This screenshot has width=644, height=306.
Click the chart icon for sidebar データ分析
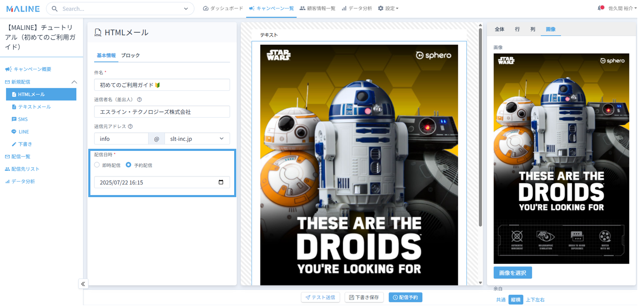point(7,182)
